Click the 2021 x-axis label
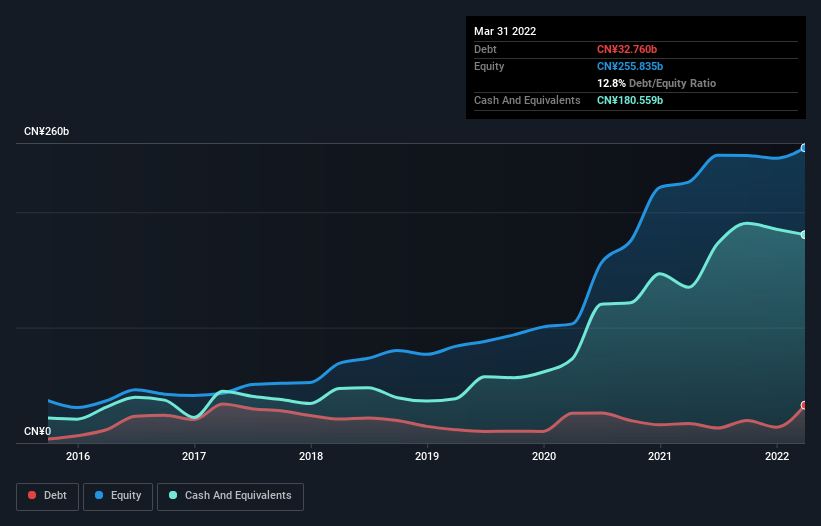The height and width of the screenshot is (526, 821). 660,456
